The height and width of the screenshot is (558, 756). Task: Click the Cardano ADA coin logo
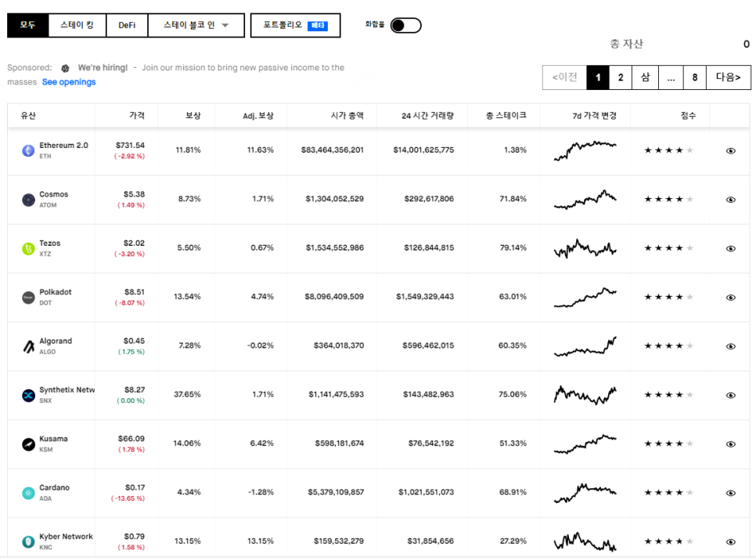coord(28,493)
